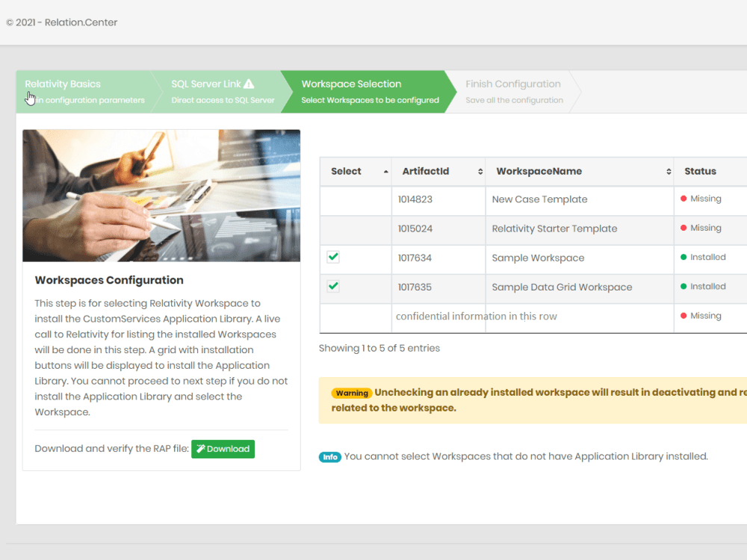Click the blue Info badge
The width and height of the screenshot is (747, 560).
[x=330, y=457]
